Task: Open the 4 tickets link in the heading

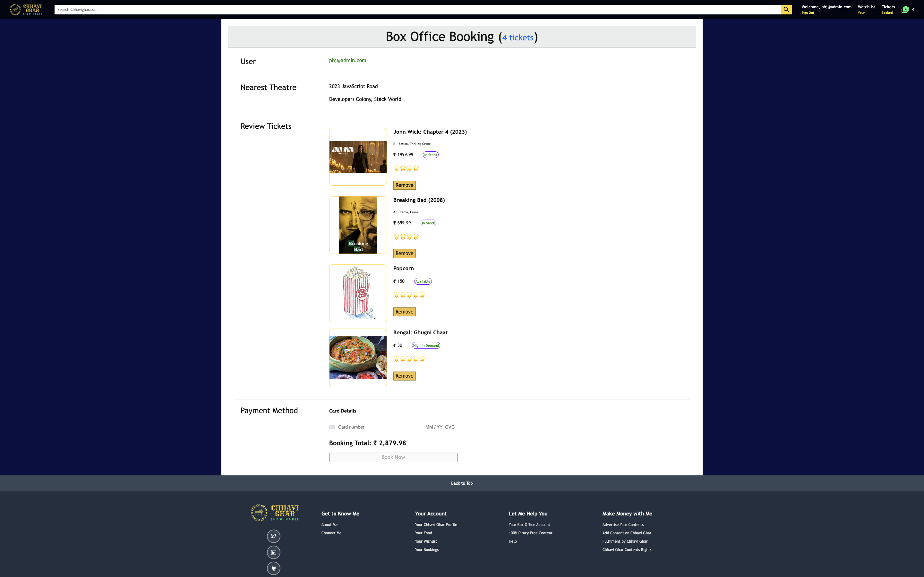Action: click(x=518, y=38)
